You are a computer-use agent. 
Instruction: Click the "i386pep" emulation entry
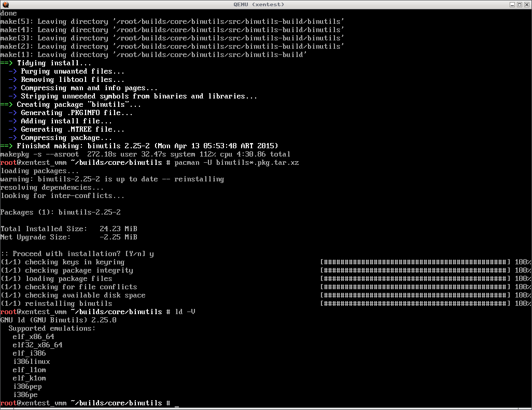coord(29,387)
